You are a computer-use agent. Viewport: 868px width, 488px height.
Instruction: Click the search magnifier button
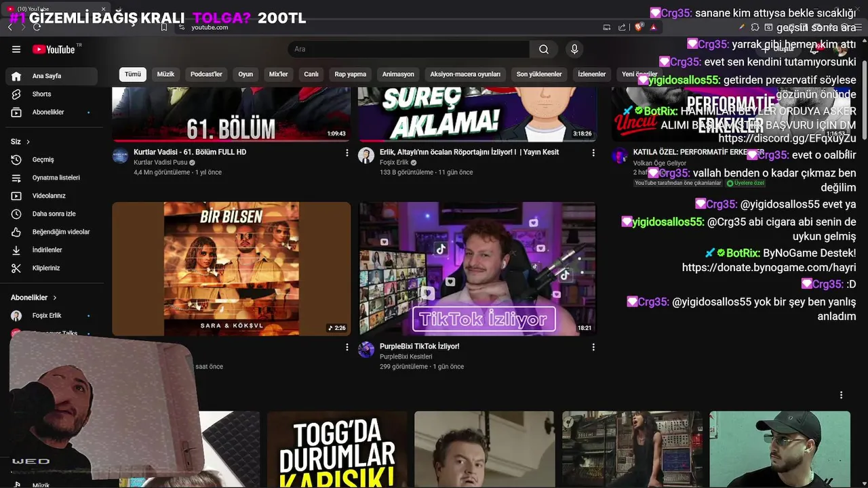[544, 49]
